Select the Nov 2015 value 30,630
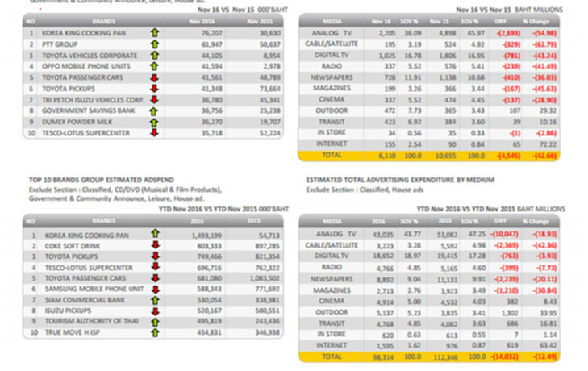Screen dimensions: 588x371 (x=270, y=33)
